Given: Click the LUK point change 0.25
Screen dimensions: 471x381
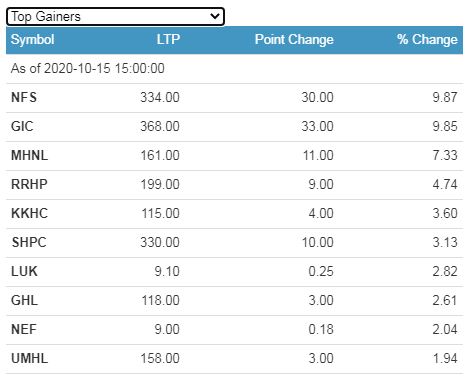Looking at the screenshot, I should coord(321,271).
